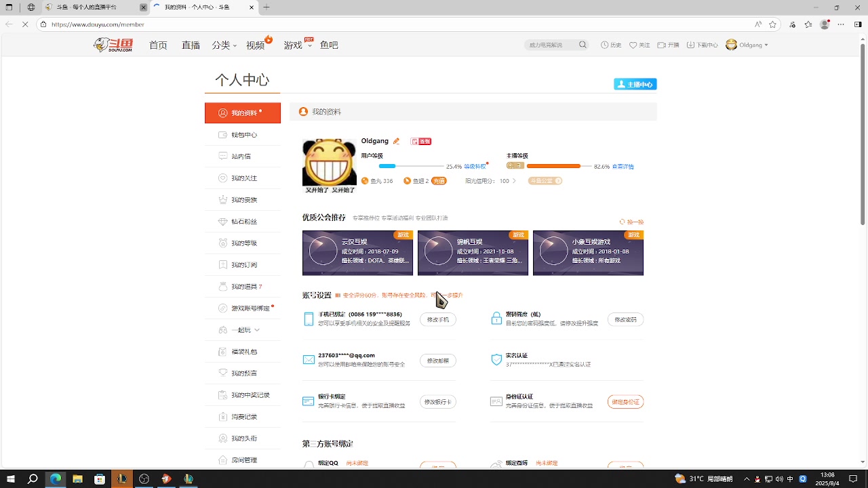Click the 修改手机 button

(438, 319)
